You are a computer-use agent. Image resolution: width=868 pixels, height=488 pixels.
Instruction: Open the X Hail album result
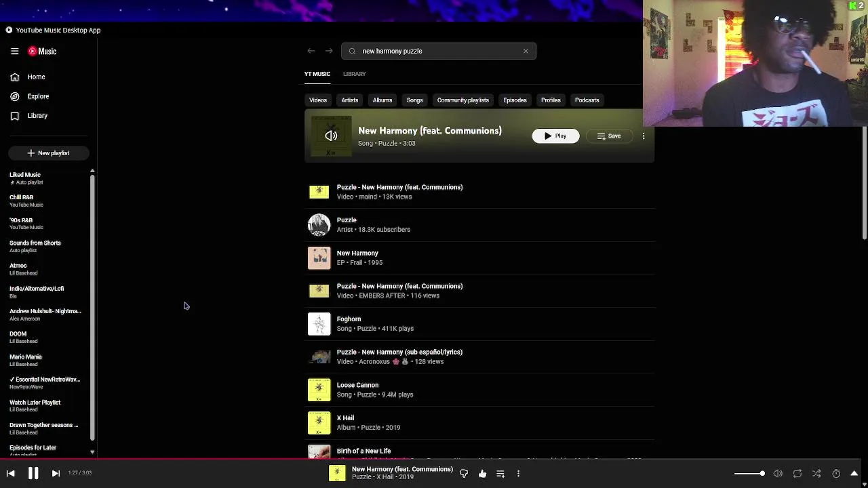[x=480, y=423]
